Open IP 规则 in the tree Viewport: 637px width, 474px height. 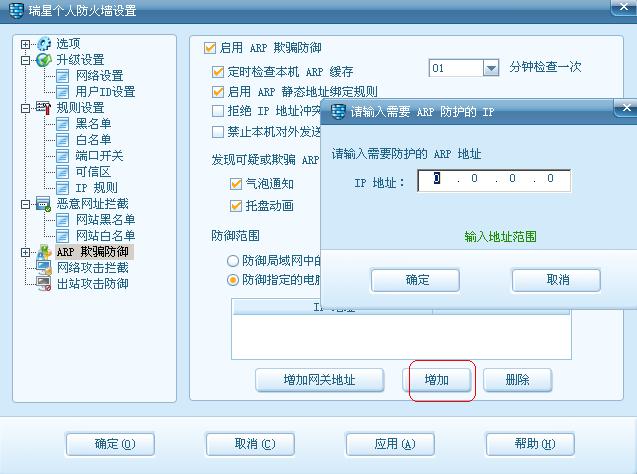97,188
